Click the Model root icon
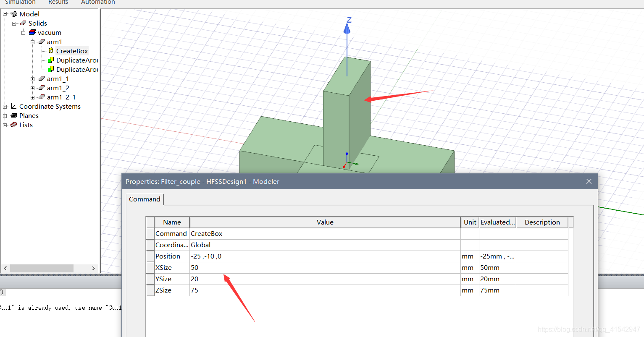This screenshot has height=337, width=644. 14,14
